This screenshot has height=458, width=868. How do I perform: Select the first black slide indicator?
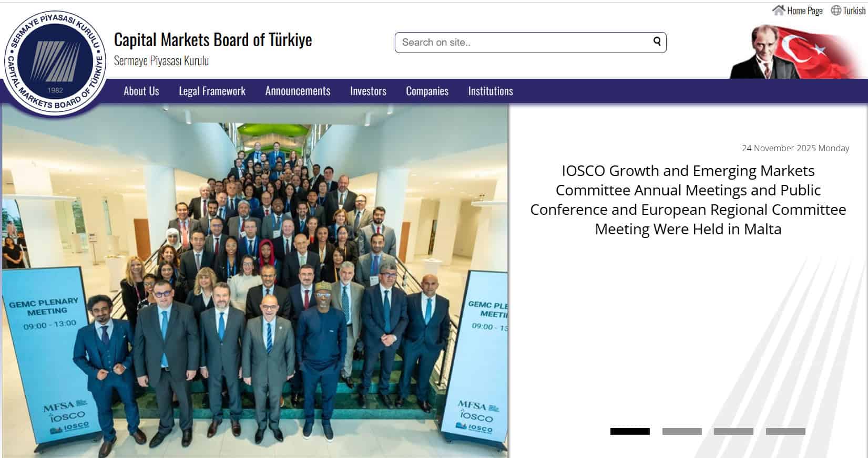[630, 431]
